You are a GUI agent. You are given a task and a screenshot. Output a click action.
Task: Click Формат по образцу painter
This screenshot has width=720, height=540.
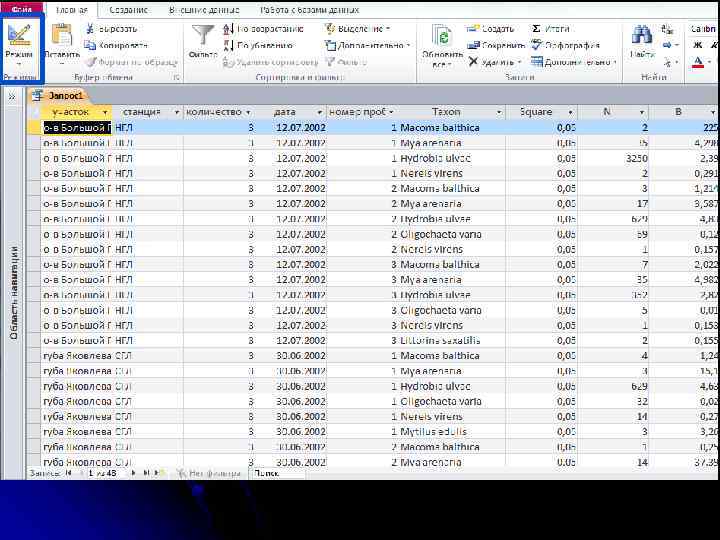coord(132,62)
